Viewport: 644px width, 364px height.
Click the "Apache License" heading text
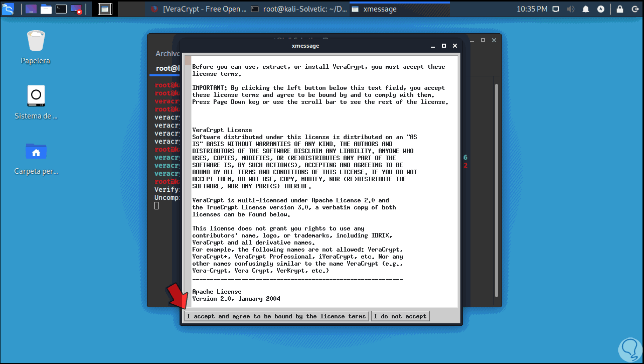pyautogui.click(x=217, y=292)
